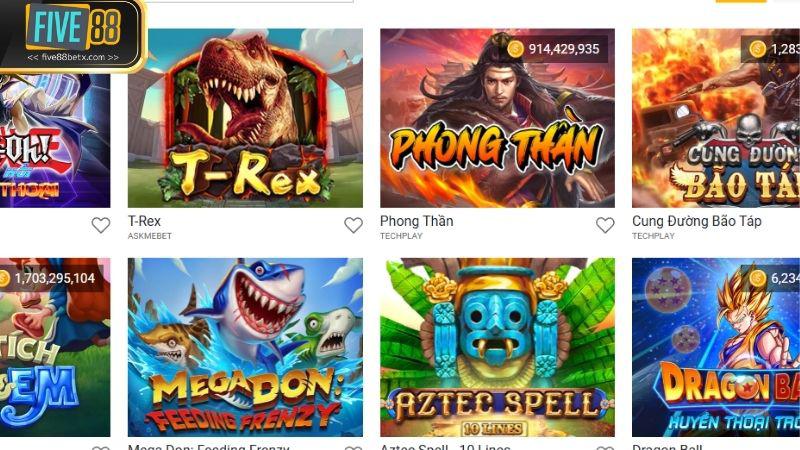Open Aztec Spell 10 Lines thumbnail
The height and width of the screenshot is (450, 800).
tap(497, 347)
